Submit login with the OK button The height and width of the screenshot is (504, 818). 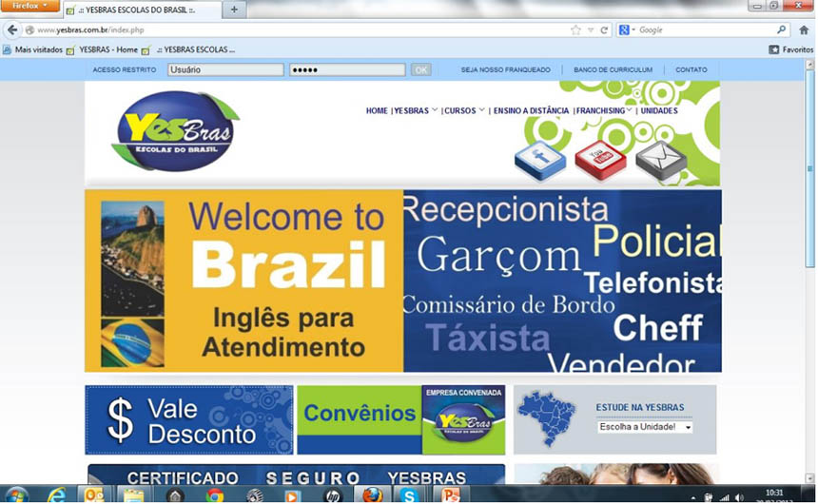point(421,69)
